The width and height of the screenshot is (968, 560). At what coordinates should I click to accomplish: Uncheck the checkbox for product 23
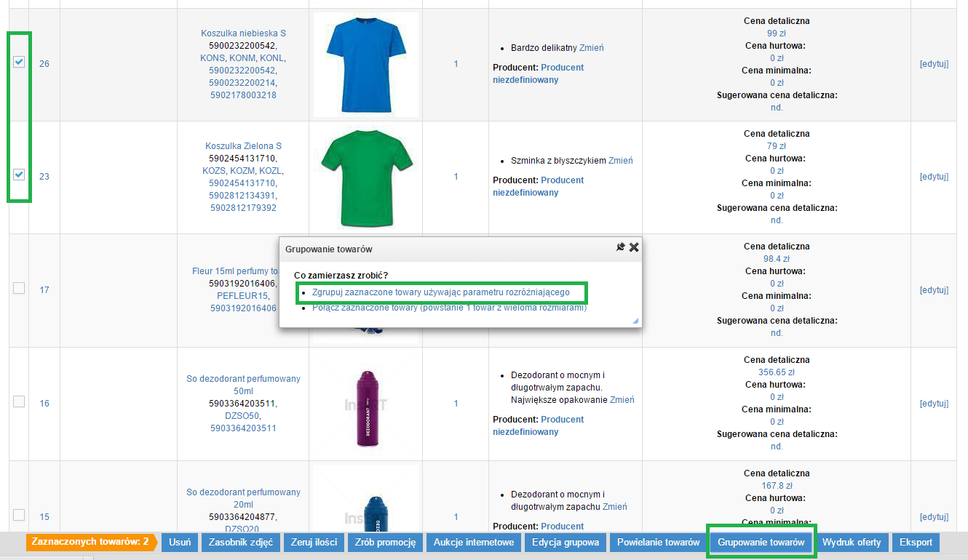tap(19, 175)
